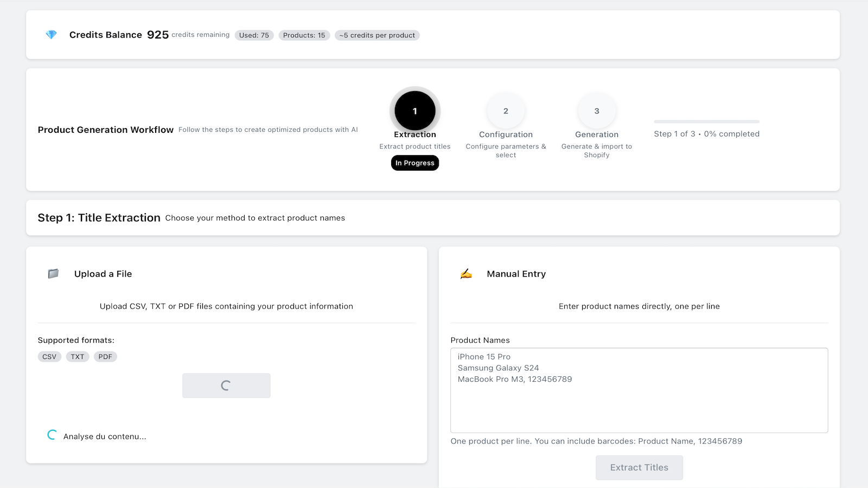Click the pencil icon beside Manual Entry
Screen dimensions: 868x488
click(467, 273)
